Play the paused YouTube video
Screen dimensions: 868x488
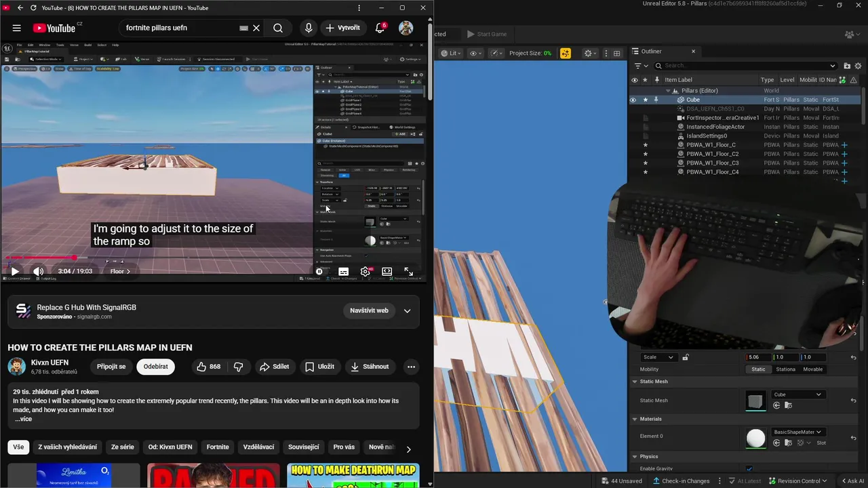pos(15,271)
